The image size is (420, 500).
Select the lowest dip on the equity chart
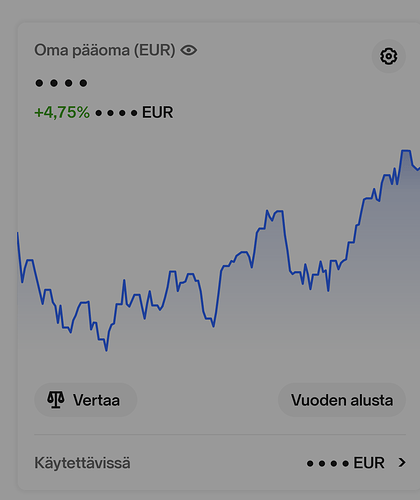tap(106, 350)
